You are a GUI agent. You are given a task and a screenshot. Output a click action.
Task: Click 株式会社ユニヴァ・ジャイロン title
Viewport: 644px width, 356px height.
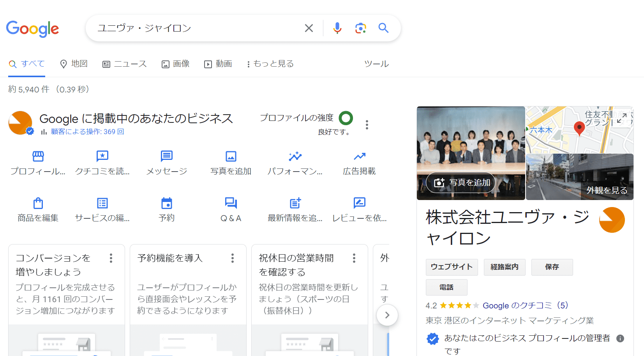(x=508, y=228)
